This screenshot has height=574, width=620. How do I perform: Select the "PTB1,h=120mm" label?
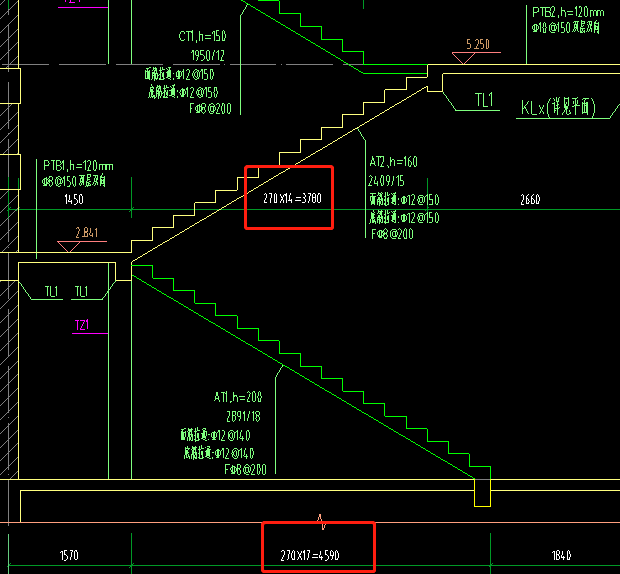pyautogui.click(x=78, y=166)
